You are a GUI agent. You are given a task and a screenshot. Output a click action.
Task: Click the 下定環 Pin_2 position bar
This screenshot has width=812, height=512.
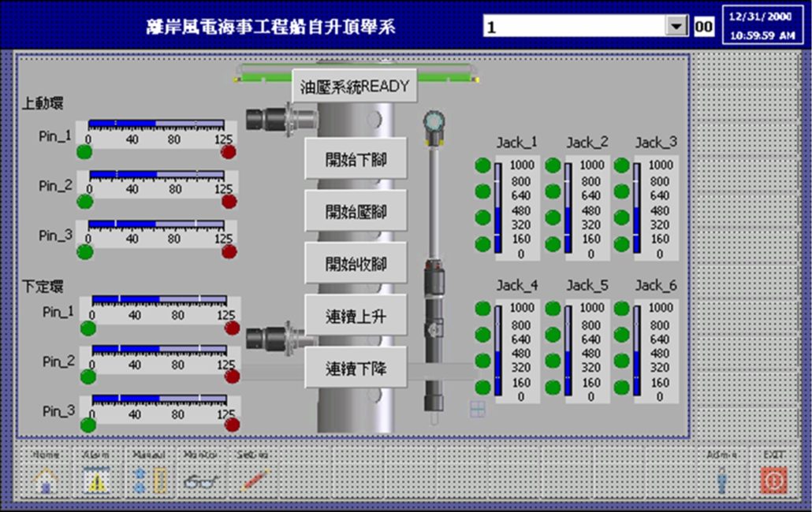click(159, 350)
